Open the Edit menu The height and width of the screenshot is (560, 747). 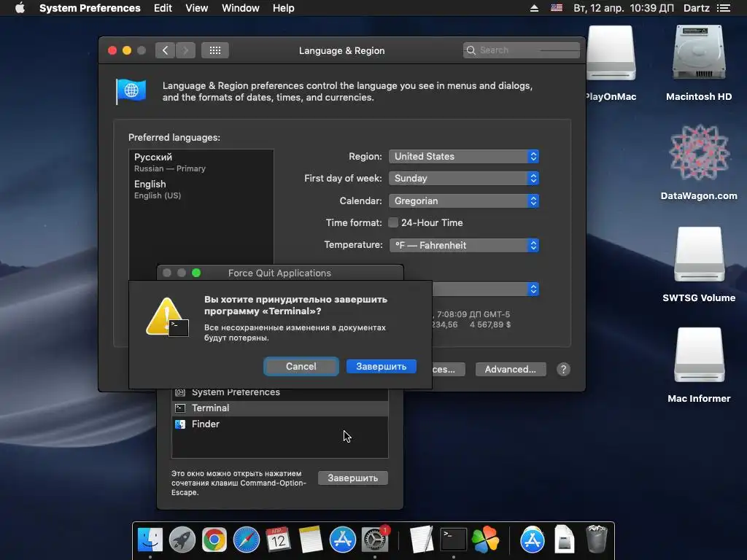tap(163, 8)
